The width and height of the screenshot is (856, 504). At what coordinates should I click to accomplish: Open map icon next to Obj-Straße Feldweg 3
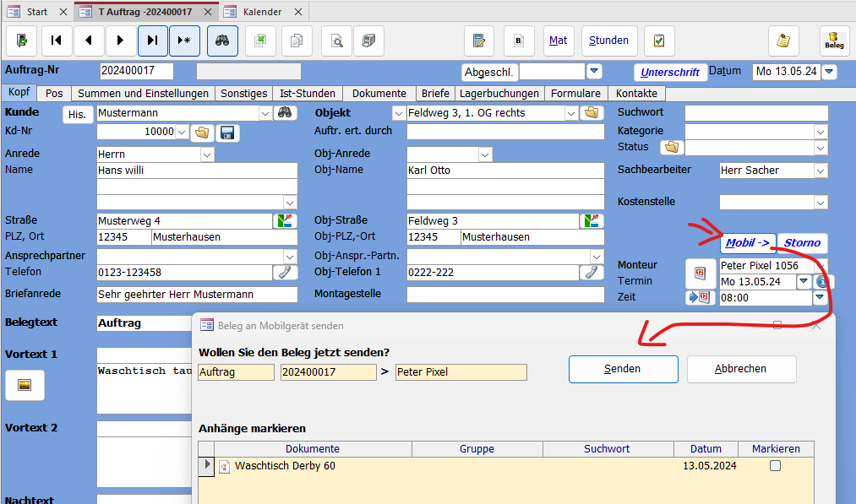click(592, 221)
